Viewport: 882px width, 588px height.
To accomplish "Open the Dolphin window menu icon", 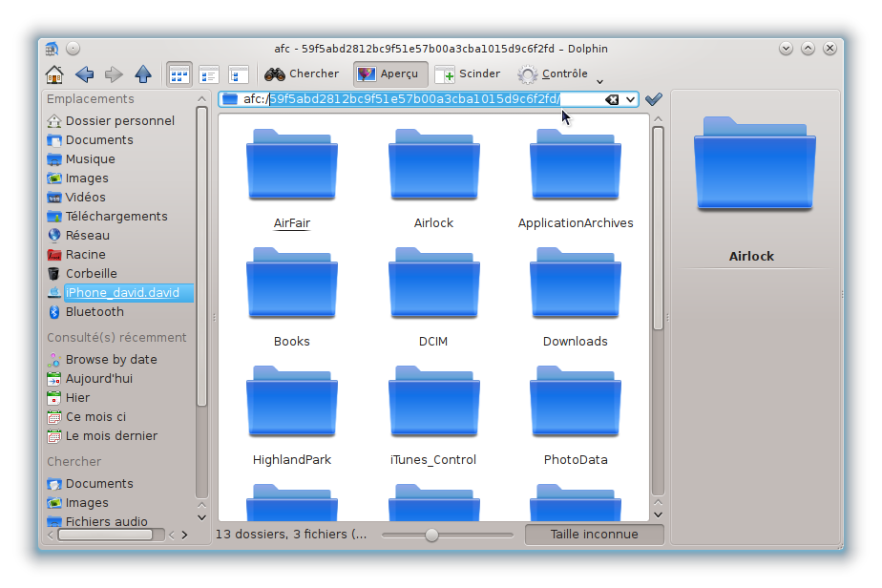I will (x=52, y=49).
